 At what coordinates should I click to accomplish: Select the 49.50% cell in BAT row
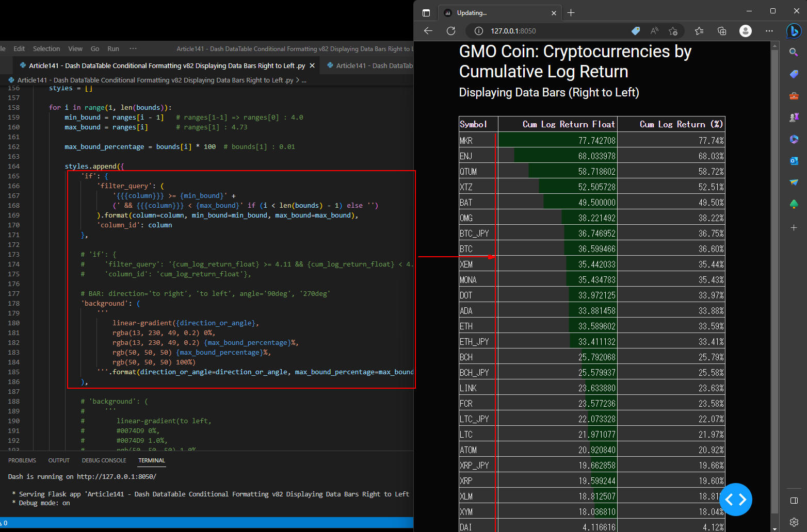point(671,202)
